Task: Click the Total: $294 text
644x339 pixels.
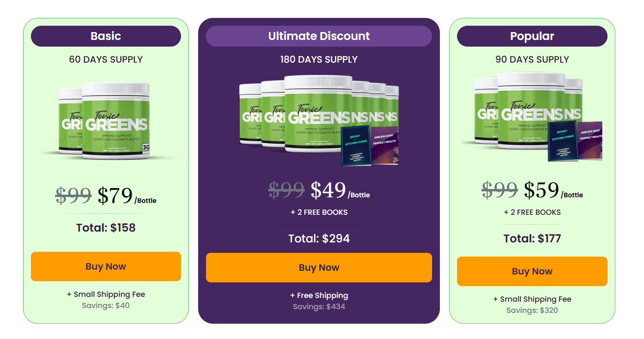Action: (319, 238)
